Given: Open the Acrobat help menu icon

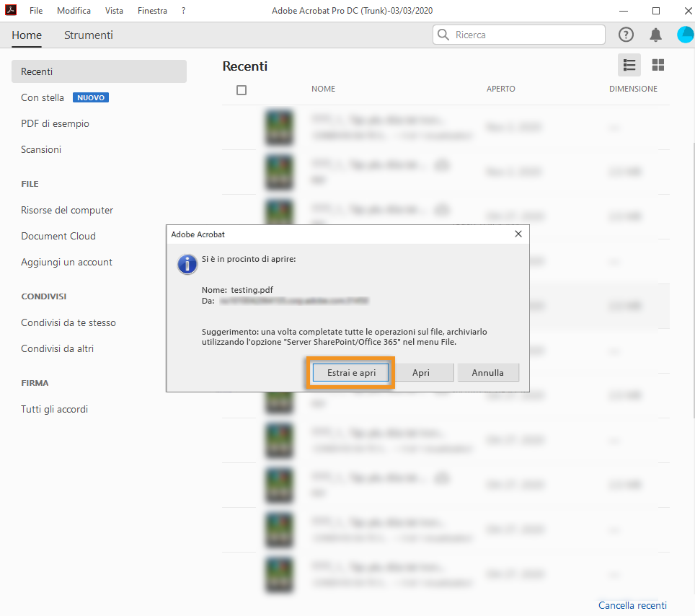Looking at the screenshot, I should pos(626,34).
